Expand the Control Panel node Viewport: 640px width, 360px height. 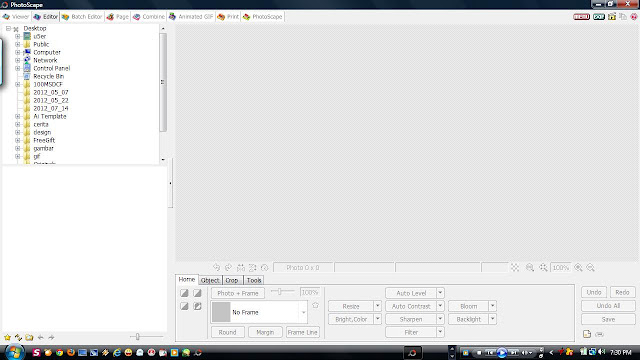coord(18,68)
